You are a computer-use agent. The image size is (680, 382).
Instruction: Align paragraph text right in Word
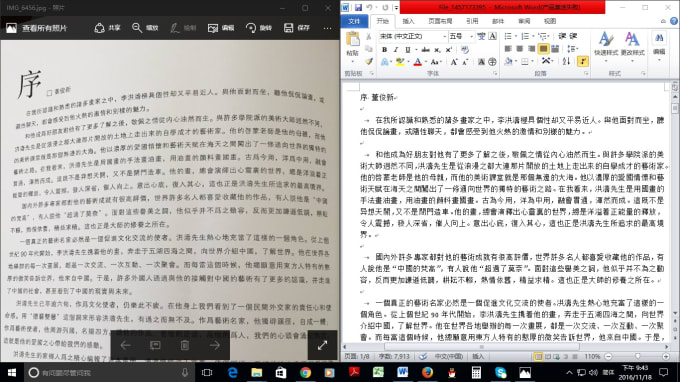pos(531,49)
